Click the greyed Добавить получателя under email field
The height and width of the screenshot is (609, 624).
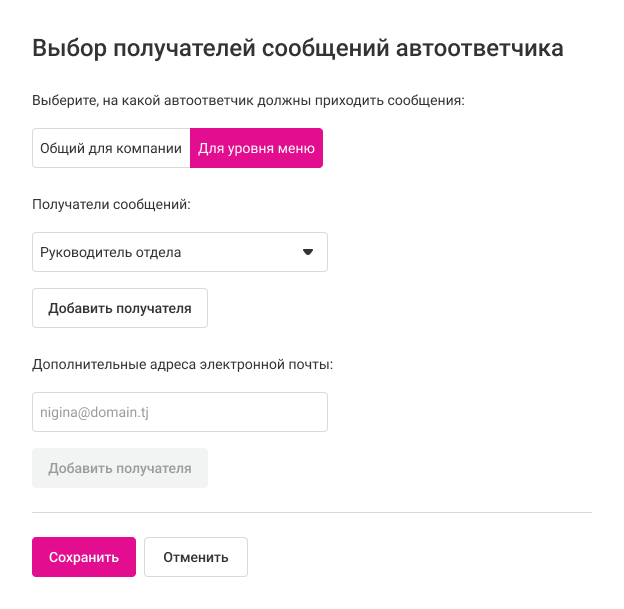pos(120,468)
